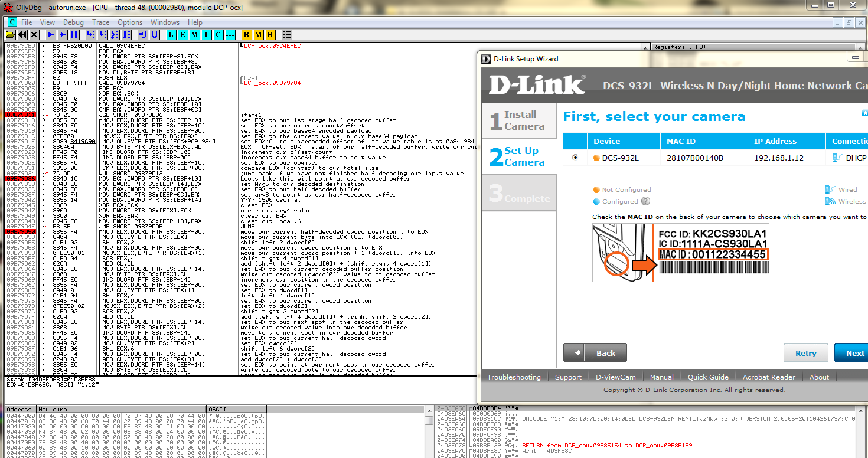Image resolution: width=868 pixels, height=458 pixels.
Task: Open the About link in wizard
Action: pyautogui.click(x=819, y=377)
